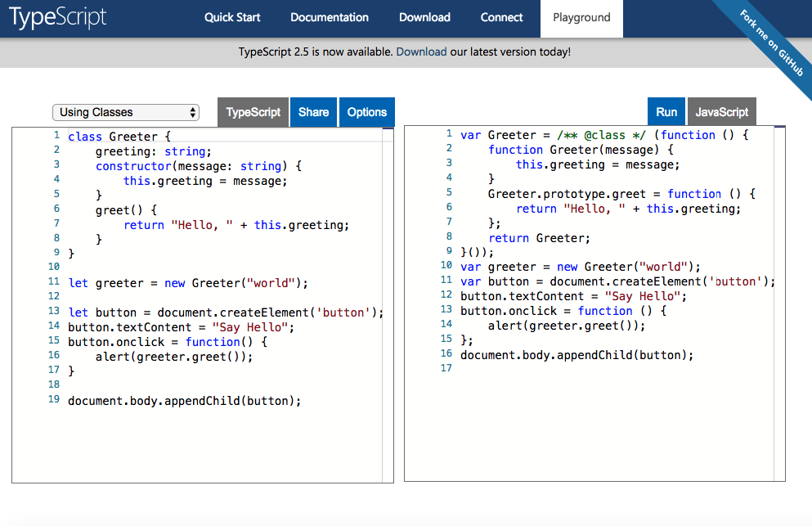Image resolution: width=812 pixels, height=526 pixels.
Task: Open the Connect page
Action: 501,18
